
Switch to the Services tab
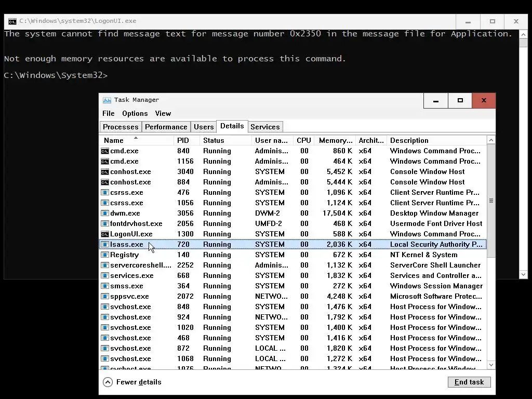265,127
